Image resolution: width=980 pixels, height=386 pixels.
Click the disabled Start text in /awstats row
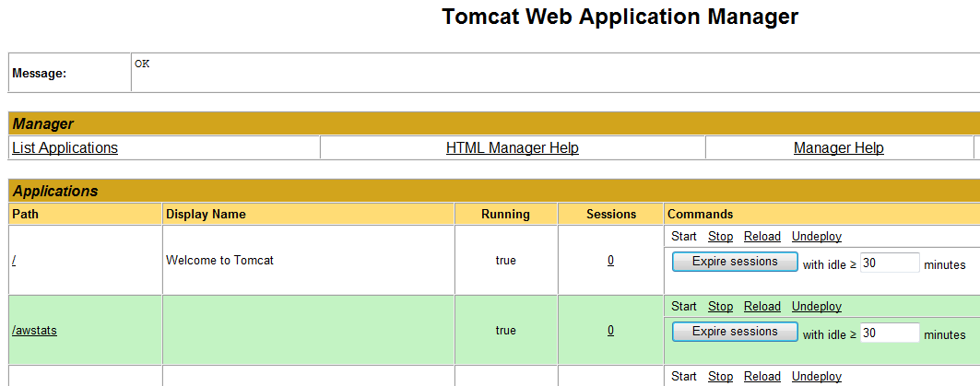[684, 307]
